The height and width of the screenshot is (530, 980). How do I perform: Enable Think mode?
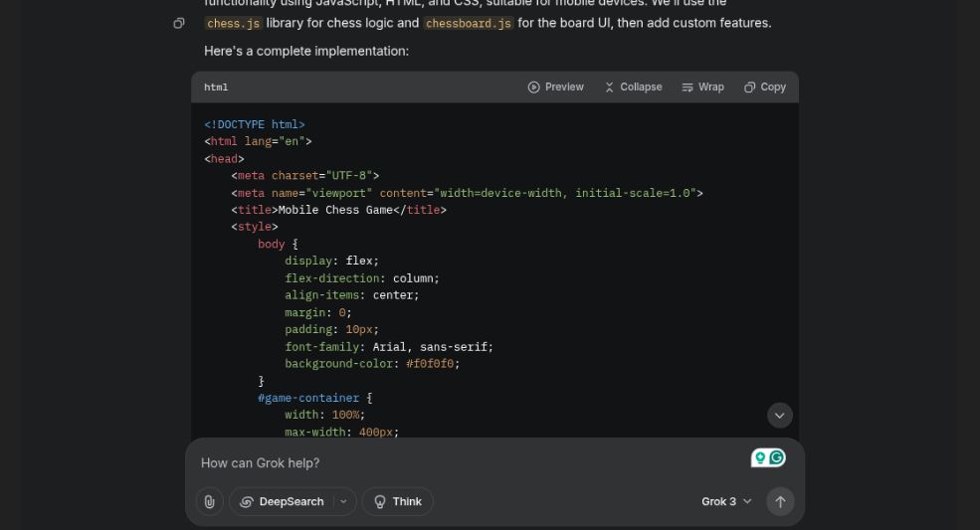398,501
